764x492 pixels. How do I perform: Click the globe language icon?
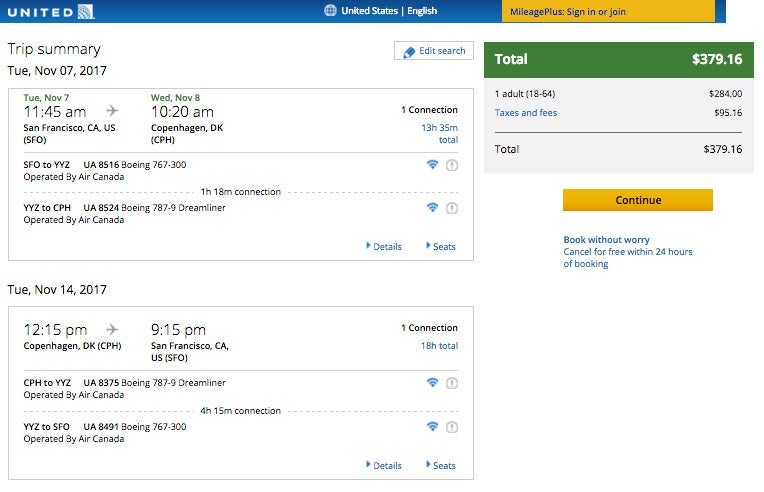click(331, 11)
